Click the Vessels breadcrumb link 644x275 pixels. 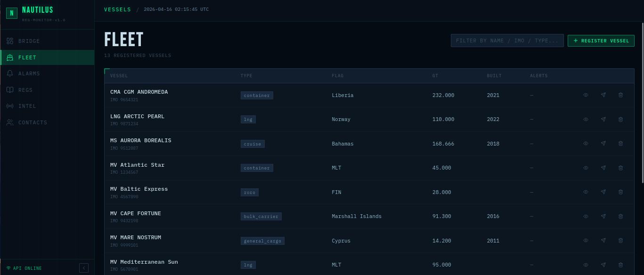click(117, 9)
